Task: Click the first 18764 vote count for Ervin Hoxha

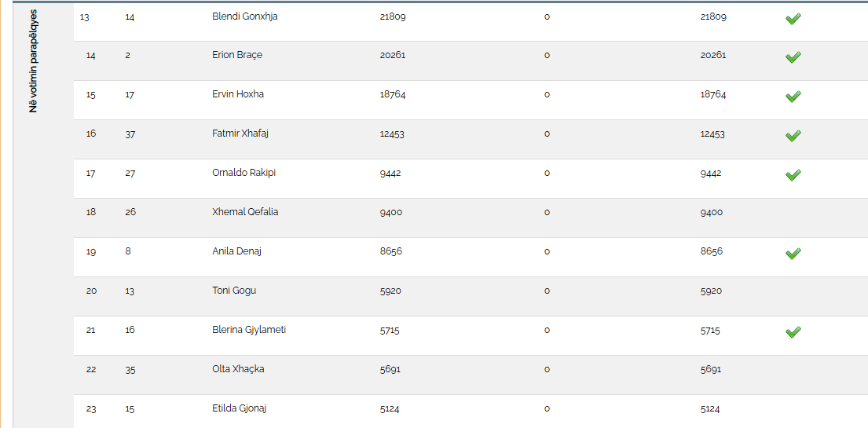Action: 393,95
